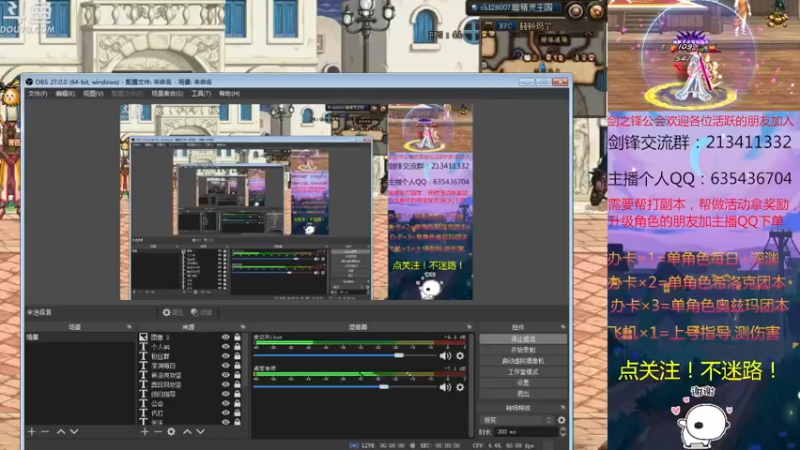Hide the 希洛克攻坚 source via eye icon
Screen dimensions: 800x450
point(226,375)
